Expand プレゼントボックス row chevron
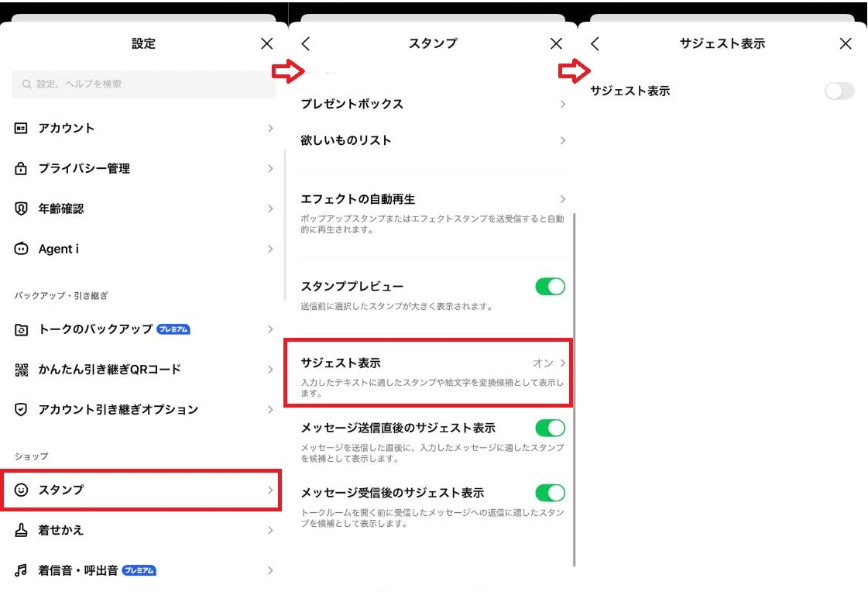Image resolution: width=868 pixels, height=592 pixels. coord(562,104)
